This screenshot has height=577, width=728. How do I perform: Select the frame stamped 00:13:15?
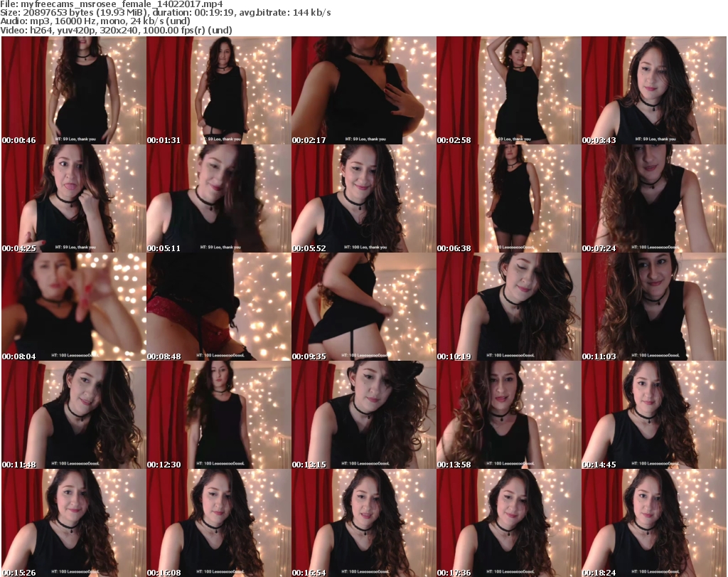(364, 415)
